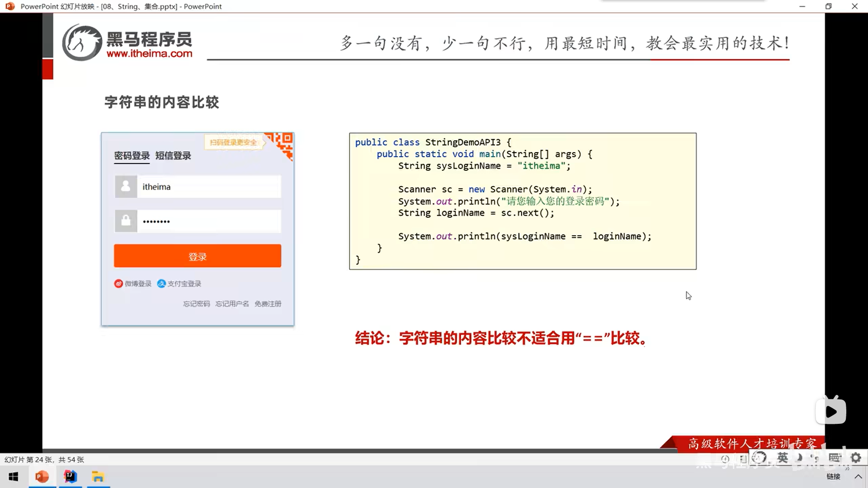This screenshot has height=488, width=868.
Task: Toggle the IME punctuation mode icon
Action: pos(815,458)
